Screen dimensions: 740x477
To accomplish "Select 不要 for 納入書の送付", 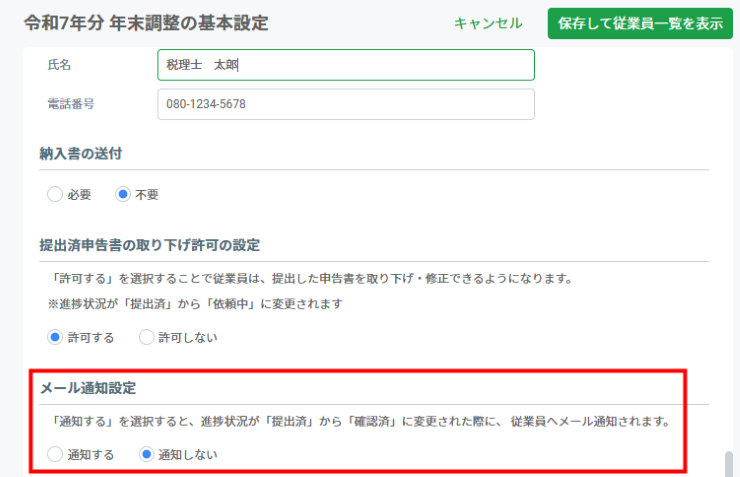I will (x=123, y=195).
